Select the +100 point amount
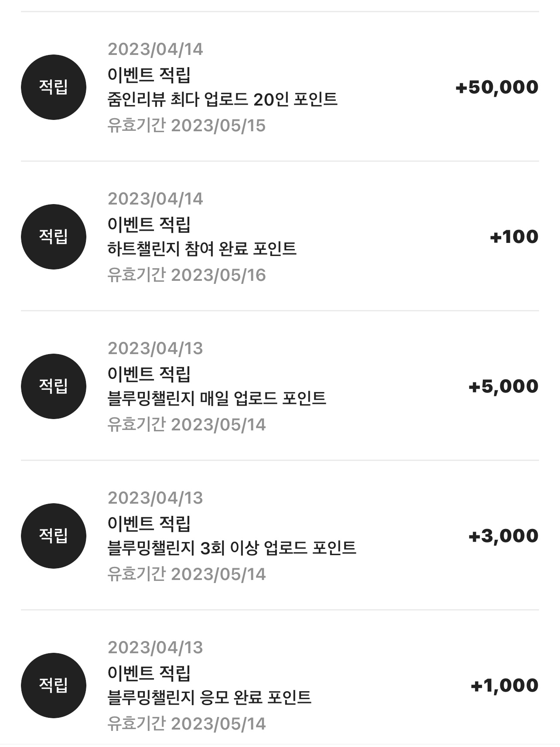560x747 pixels. tap(514, 237)
